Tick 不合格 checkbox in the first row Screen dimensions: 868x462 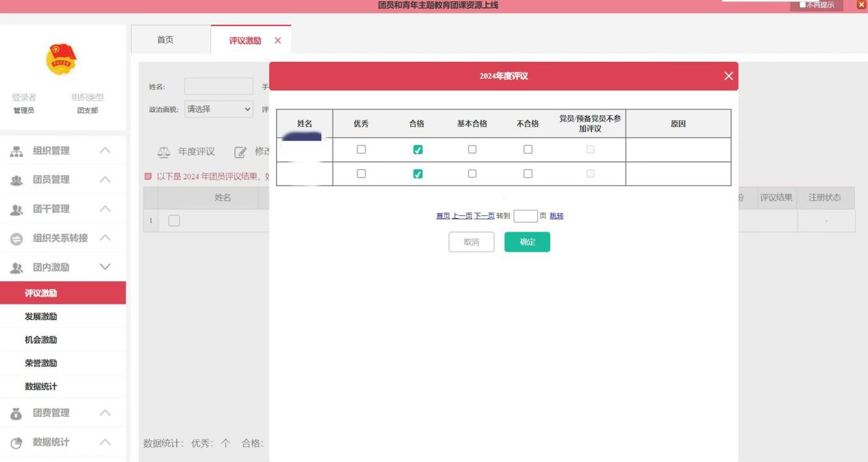coord(527,150)
